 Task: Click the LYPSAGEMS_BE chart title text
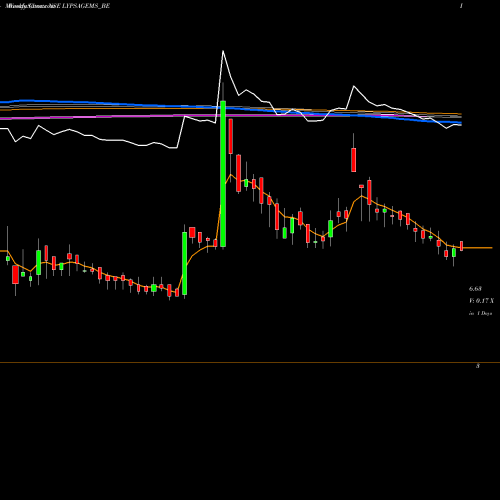[86, 6]
